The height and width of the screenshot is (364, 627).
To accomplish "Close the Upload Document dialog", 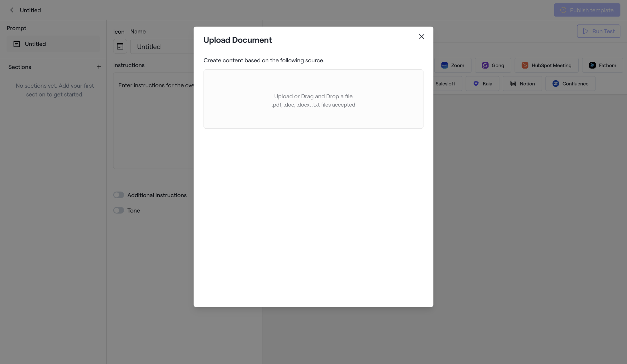I will [421, 37].
